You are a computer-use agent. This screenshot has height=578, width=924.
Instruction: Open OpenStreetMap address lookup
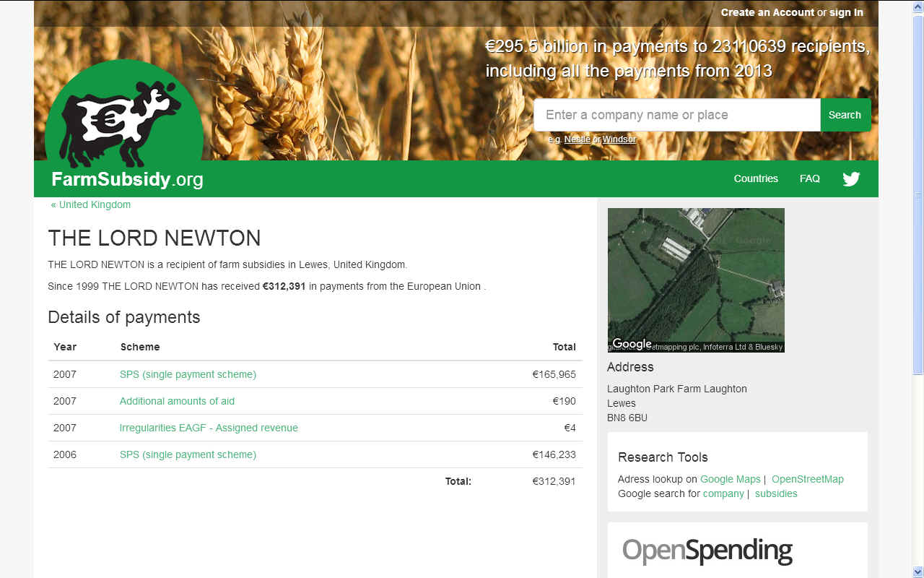[x=808, y=479]
